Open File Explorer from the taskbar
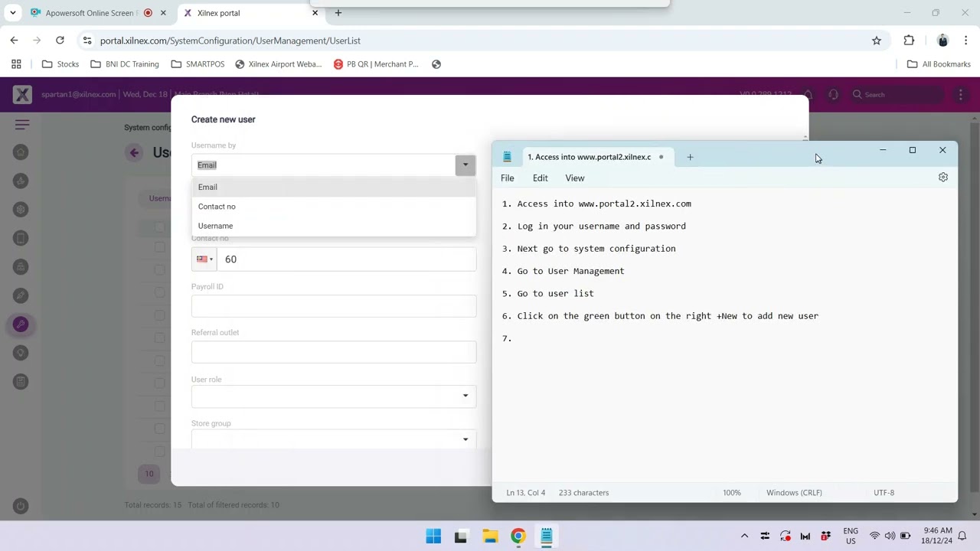 point(490,536)
